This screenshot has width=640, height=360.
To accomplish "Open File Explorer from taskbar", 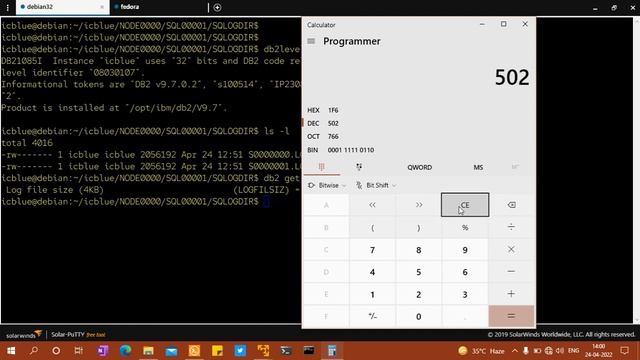I will coord(148,351).
